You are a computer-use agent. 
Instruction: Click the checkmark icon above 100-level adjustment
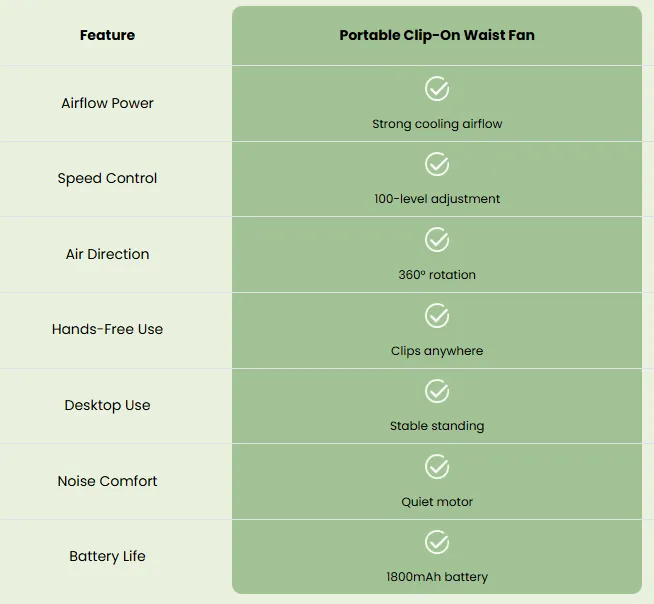point(437,164)
